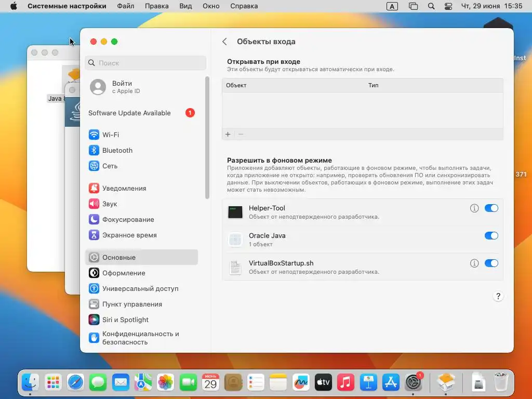The image size is (532, 399).
Task: Click the Тип column header
Action: click(373, 86)
